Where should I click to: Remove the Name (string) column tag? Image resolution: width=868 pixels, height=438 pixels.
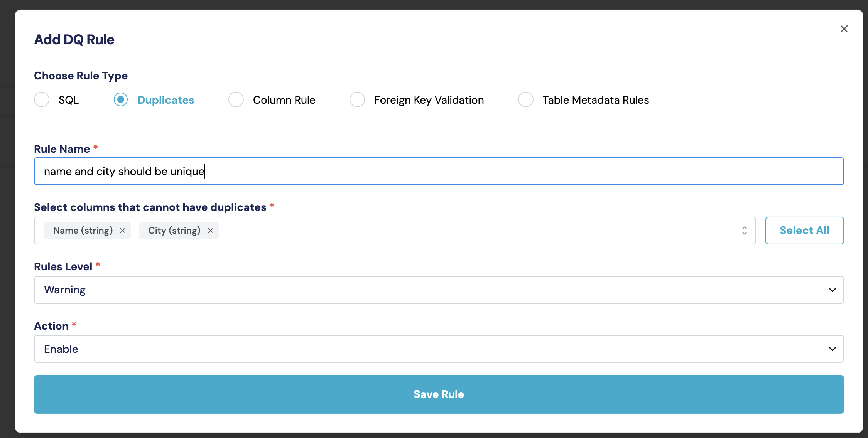pyautogui.click(x=123, y=231)
